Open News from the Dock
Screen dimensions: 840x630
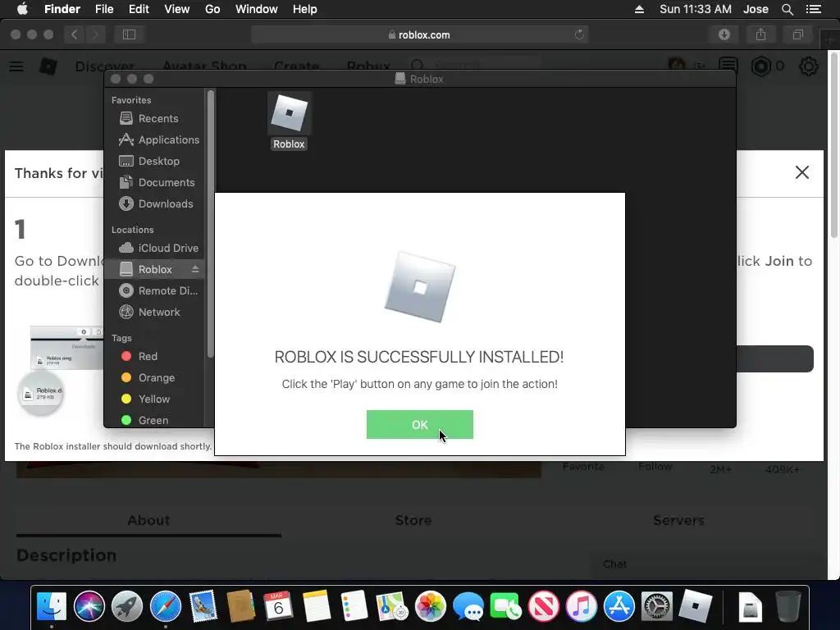[x=543, y=606]
